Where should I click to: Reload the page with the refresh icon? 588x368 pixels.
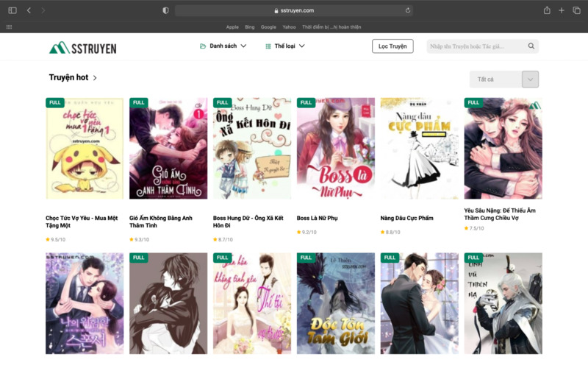[408, 10]
